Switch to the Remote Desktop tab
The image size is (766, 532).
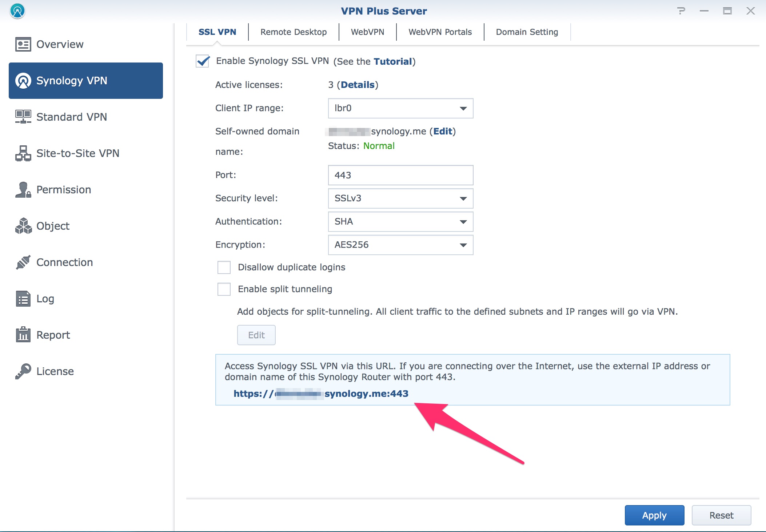pos(294,32)
